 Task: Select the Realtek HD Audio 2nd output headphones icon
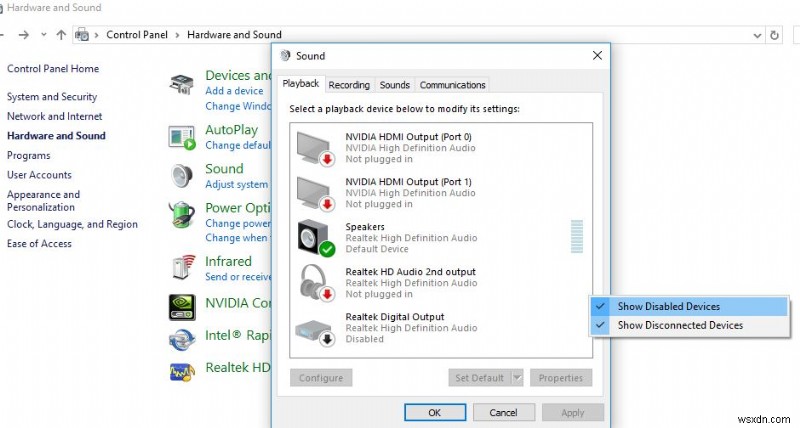317,282
